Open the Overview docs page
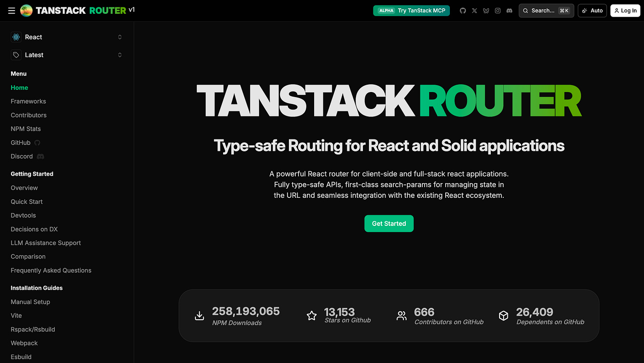The image size is (644, 363). pos(24,188)
